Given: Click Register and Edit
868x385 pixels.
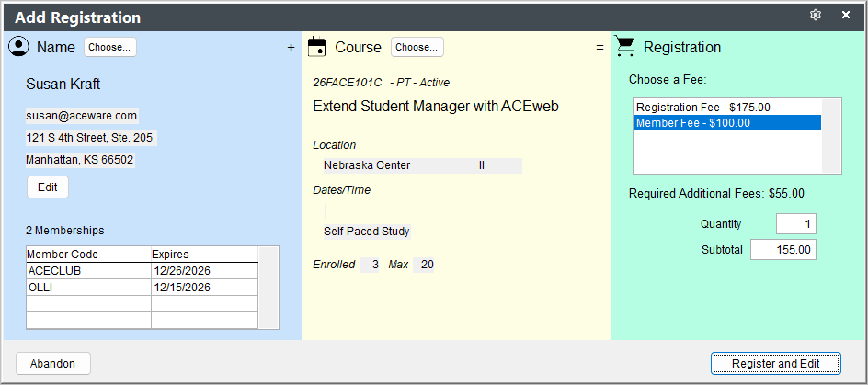Looking at the screenshot, I should tap(775, 364).
